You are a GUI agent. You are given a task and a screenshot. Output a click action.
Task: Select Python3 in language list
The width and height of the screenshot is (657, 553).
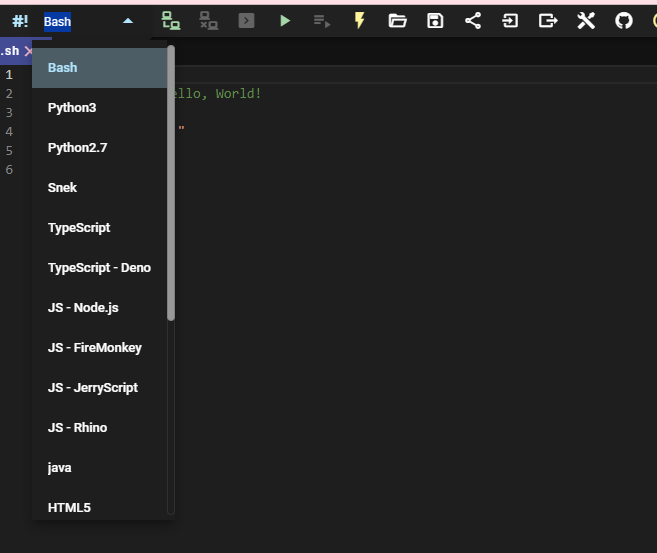99,108
